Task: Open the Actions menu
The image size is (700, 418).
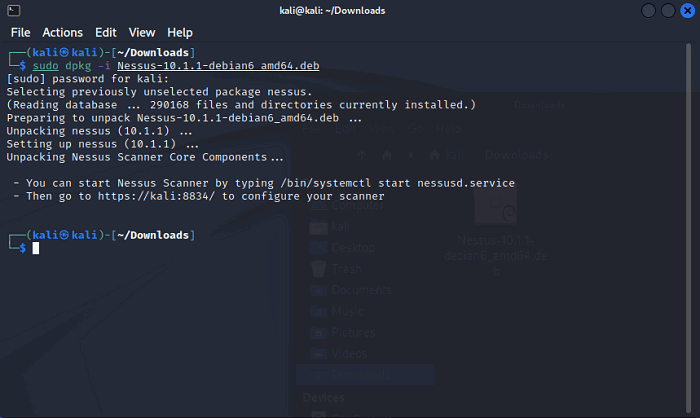Action: (62, 33)
